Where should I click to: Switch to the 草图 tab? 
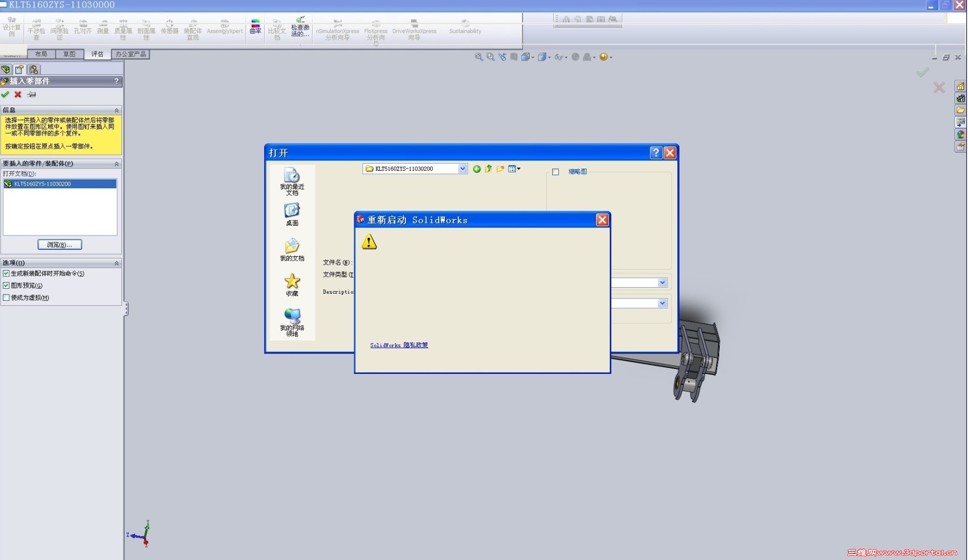69,54
